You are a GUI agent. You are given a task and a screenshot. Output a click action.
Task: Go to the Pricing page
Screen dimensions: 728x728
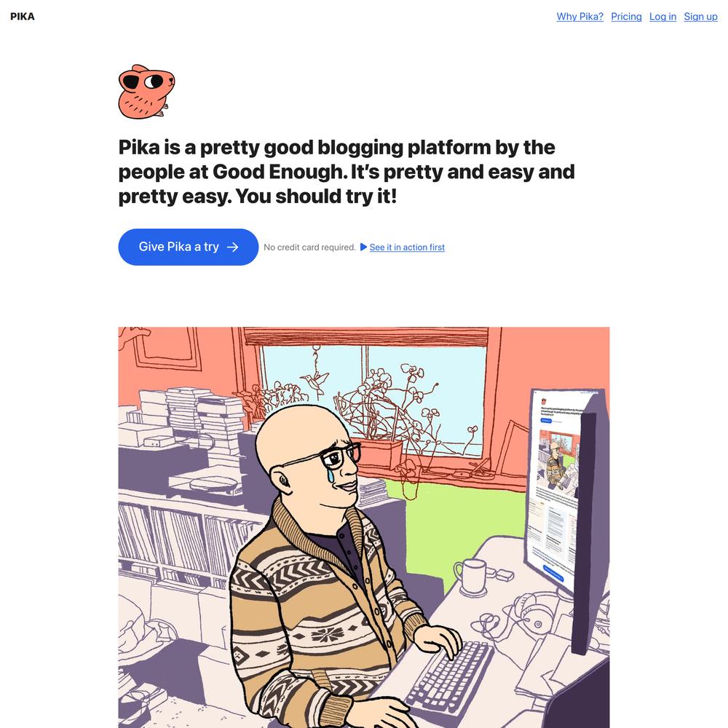tap(626, 17)
